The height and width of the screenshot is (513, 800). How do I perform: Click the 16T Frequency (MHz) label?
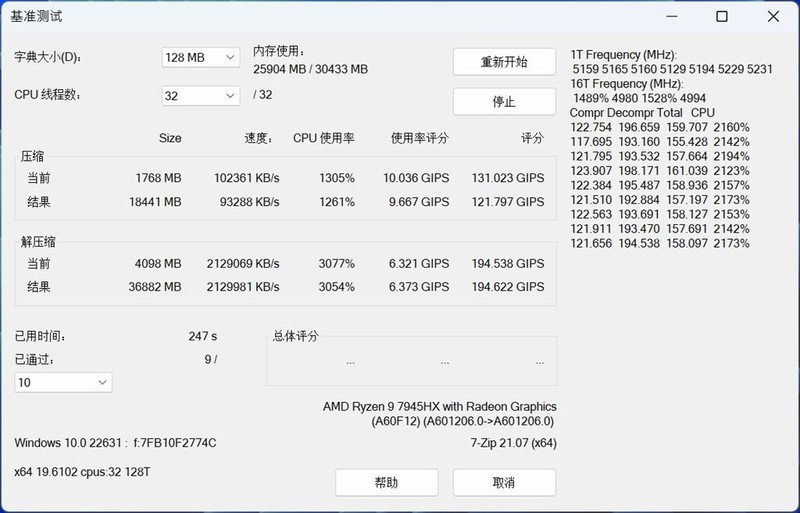(627, 84)
